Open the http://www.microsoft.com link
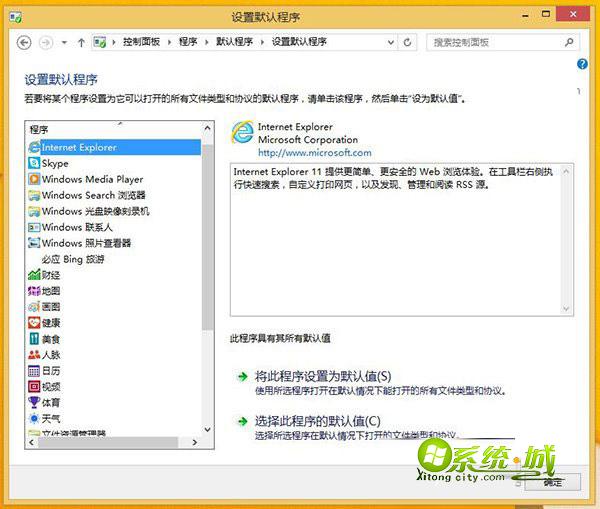600x509 pixels. 314,153
